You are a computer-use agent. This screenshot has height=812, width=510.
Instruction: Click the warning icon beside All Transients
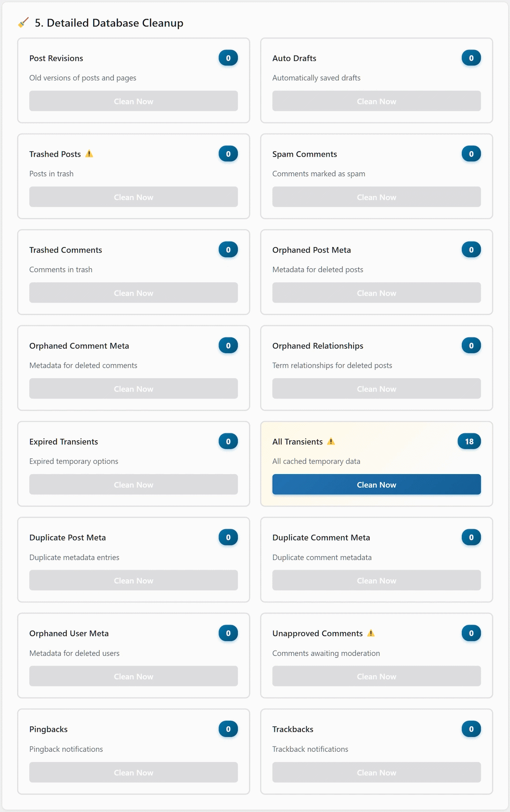coord(331,442)
